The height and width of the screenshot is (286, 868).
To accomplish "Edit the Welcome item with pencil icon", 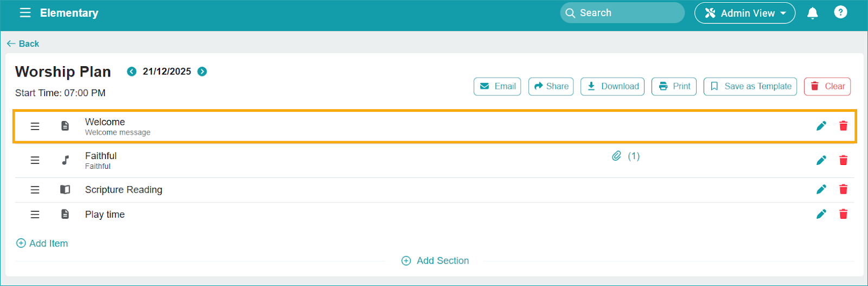I will [821, 126].
